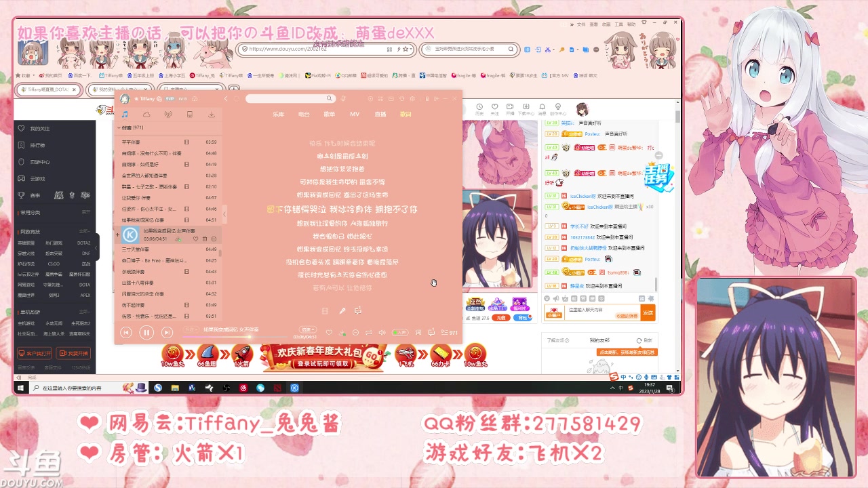Click the Kugou player search field
Screen dimensions: 868x488
coord(290,99)
